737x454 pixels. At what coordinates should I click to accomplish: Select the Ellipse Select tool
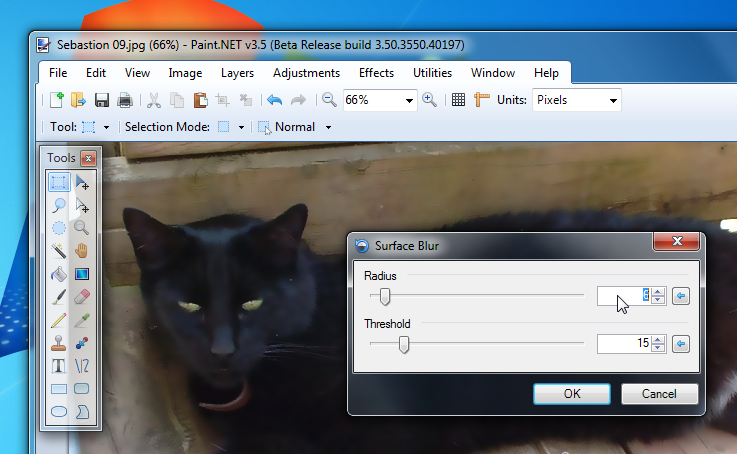[59, 228]
